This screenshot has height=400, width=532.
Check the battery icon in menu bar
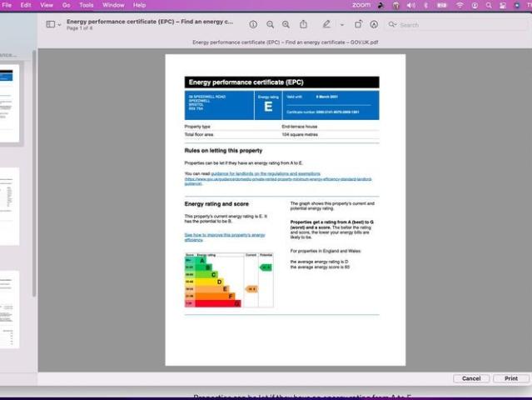coord(442,5)
